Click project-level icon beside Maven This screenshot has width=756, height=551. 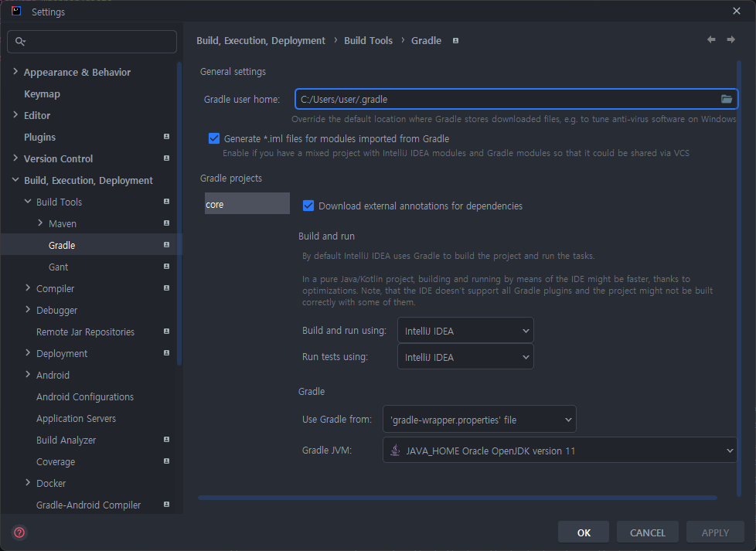166,223
